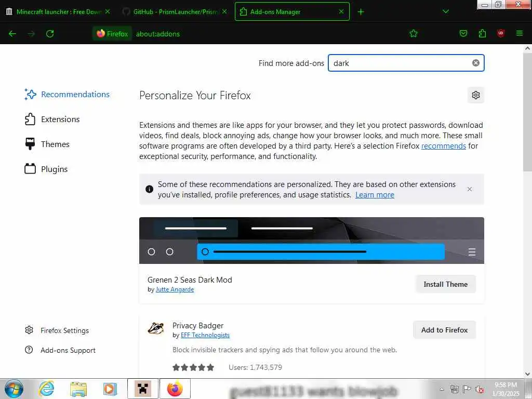Click the about:addons address text

pyautogui.click(x=158, y=34)
